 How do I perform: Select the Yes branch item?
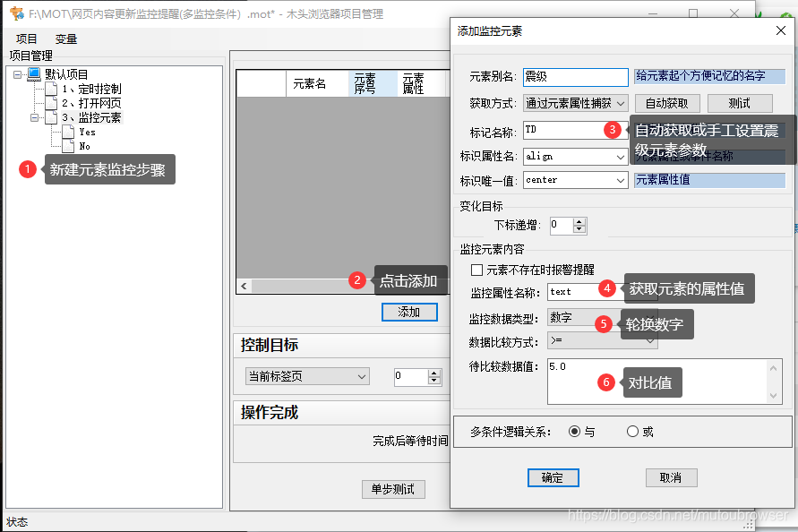pos(87,132)
